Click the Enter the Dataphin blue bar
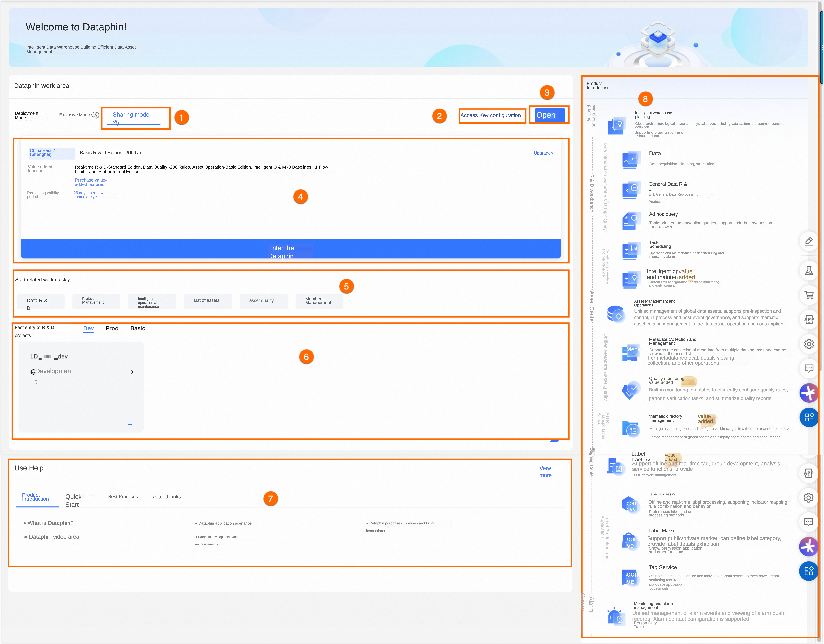The height and width of the screenshot is (644, 824). [291, 249]
